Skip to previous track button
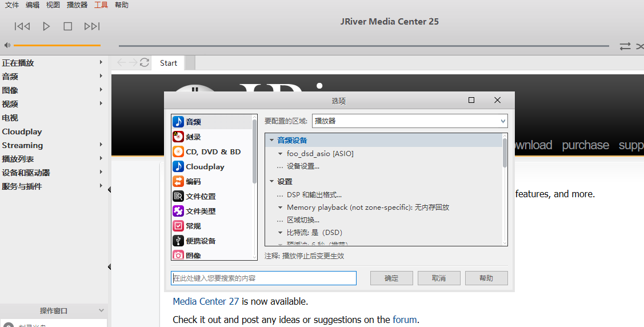644x327 pixels. click(22, 26)
